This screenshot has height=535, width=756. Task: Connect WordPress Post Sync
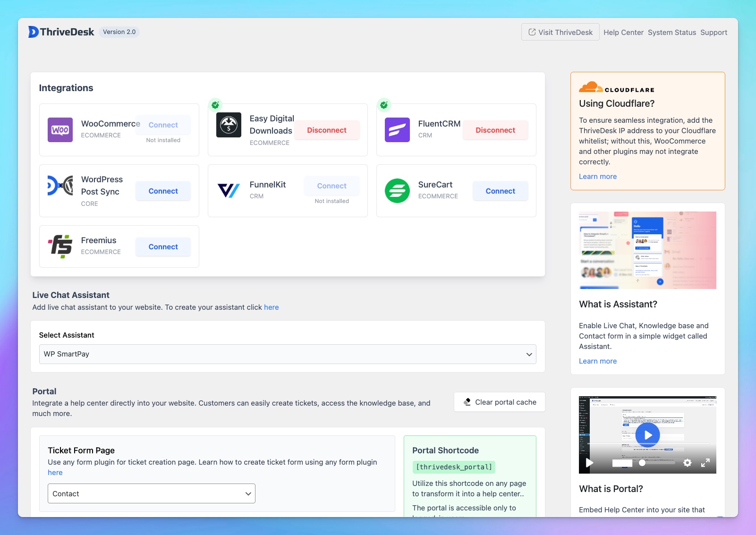163,191
